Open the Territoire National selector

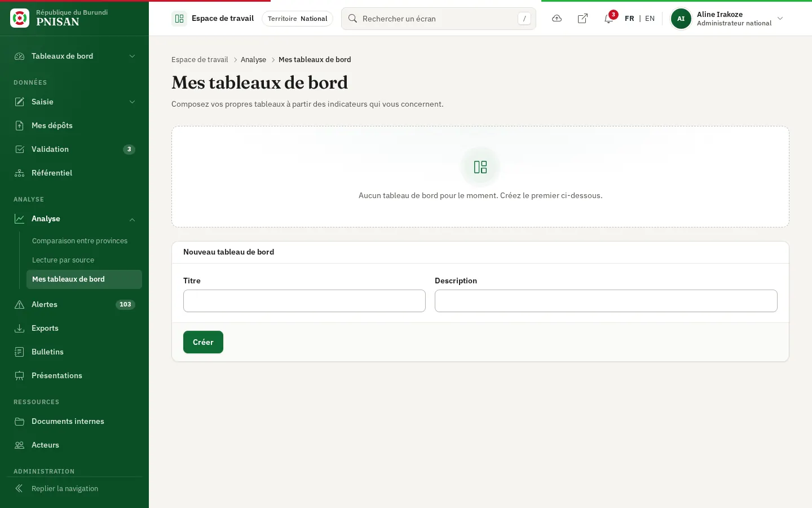297,19
